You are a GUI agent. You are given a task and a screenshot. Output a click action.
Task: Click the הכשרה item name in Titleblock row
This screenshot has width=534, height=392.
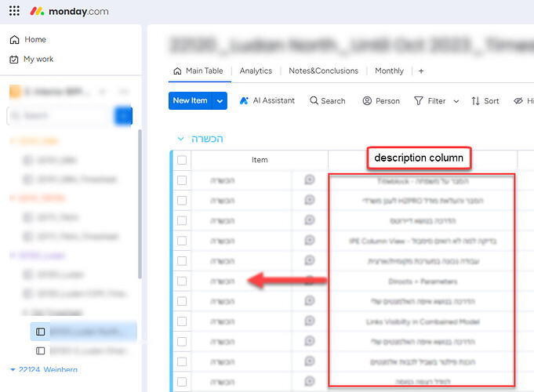[x=223, y=180]
